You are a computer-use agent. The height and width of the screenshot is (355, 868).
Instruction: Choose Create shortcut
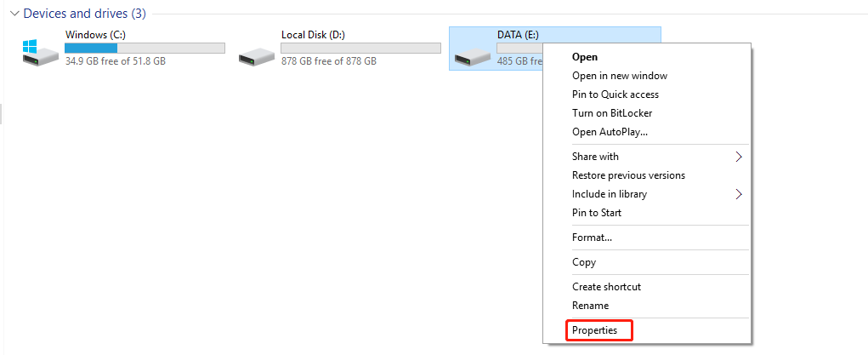tap(606, 287)
